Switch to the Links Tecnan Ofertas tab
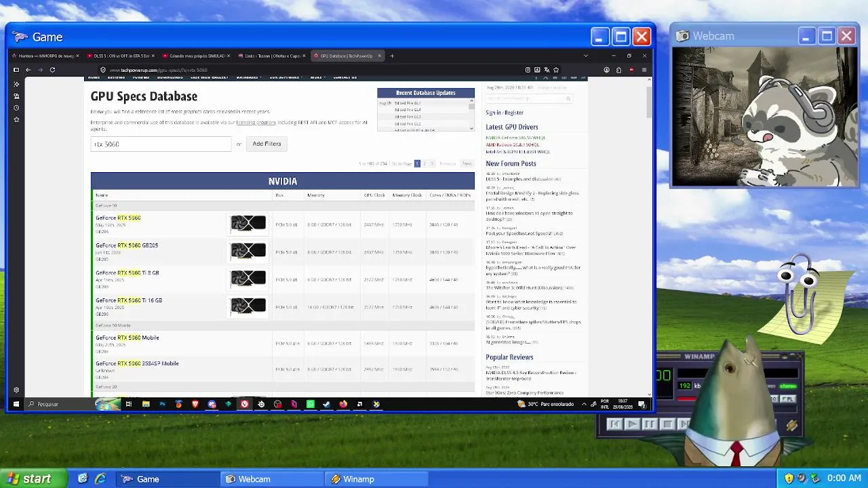Screen dimensions: 868x488 coord(273,56)
